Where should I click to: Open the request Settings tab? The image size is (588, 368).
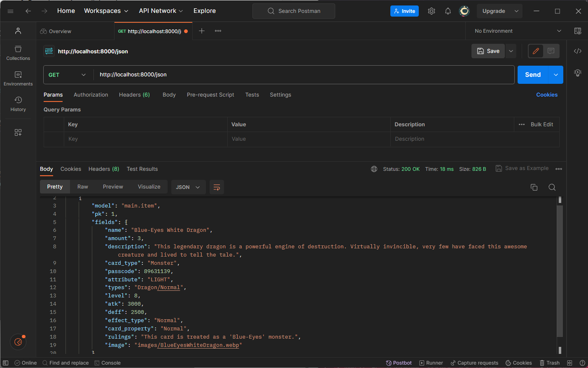click(280, 95)
